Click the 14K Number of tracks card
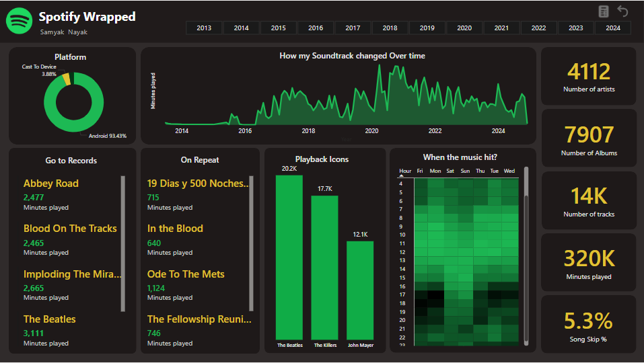Viewport: 644px width, 363px height. tap(589, 200)
